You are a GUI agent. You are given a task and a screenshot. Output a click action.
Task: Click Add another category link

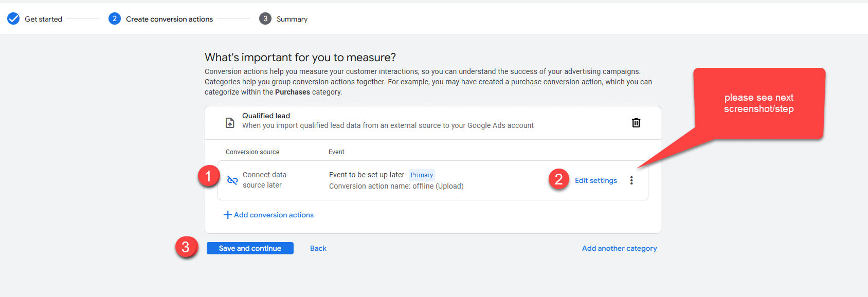[619, 248]
